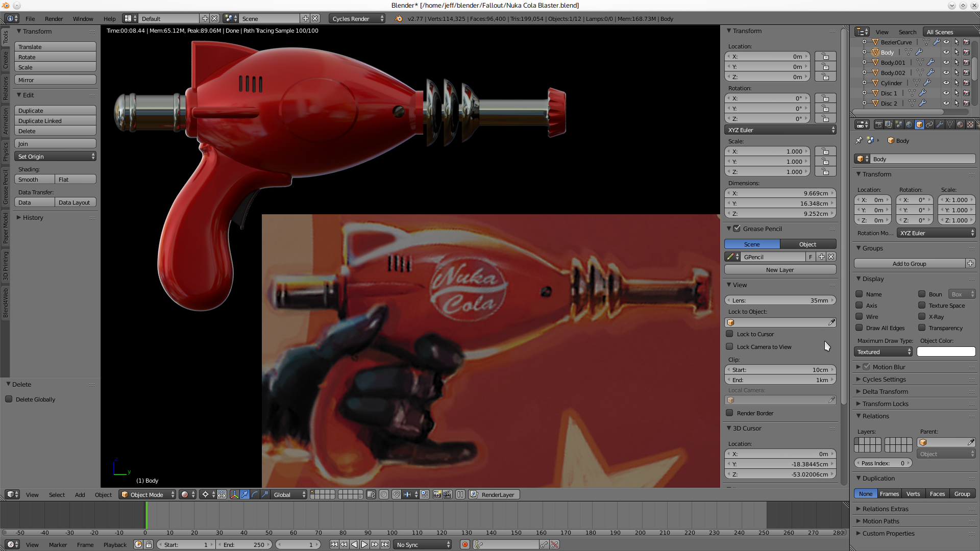Image resolution: width=980 pixels, height=551 pixels.
Task: Hide the BezierCurve object with its eye icon
Action: pos(946,42)
